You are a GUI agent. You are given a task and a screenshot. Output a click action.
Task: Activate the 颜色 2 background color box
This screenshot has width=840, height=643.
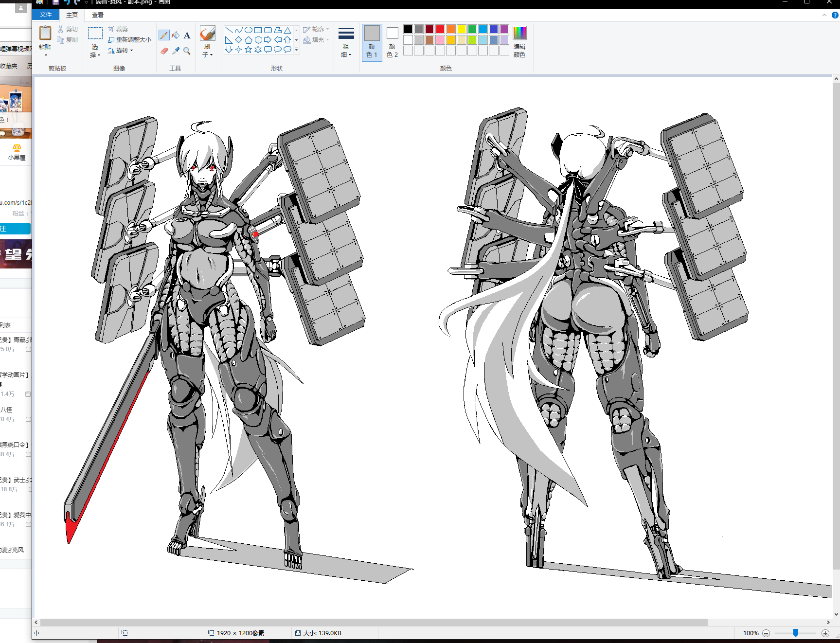(x=392, y=42)
